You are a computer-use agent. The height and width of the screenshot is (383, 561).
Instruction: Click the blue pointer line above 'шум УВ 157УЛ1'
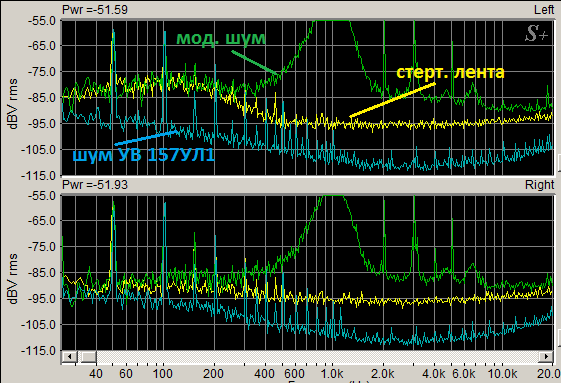(x=146, y=138)
